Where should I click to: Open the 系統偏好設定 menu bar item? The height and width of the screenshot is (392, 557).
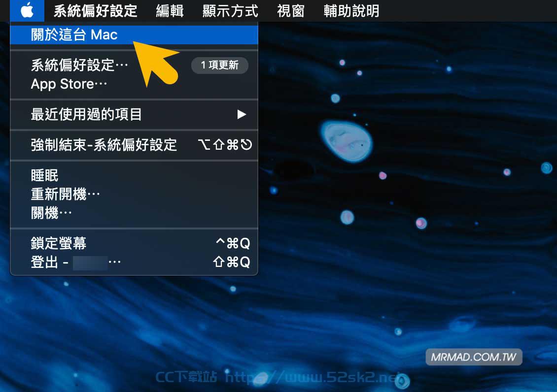tap(96, 11)
